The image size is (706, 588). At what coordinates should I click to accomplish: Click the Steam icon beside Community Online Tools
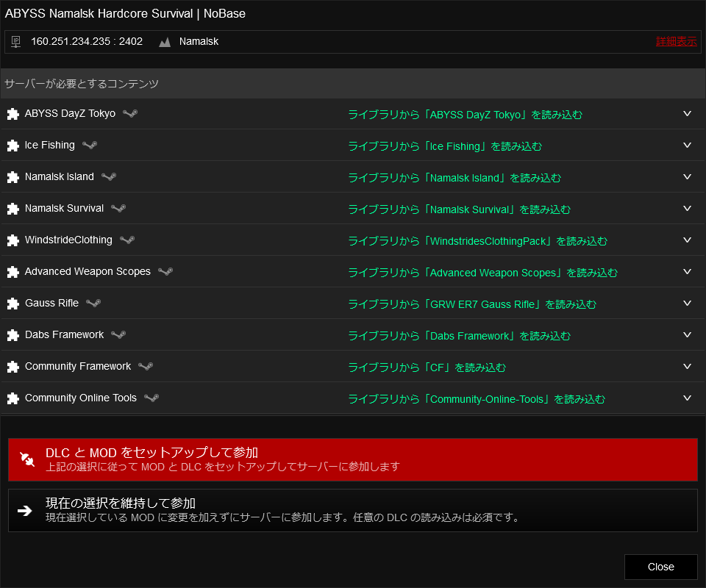[151, 398]
